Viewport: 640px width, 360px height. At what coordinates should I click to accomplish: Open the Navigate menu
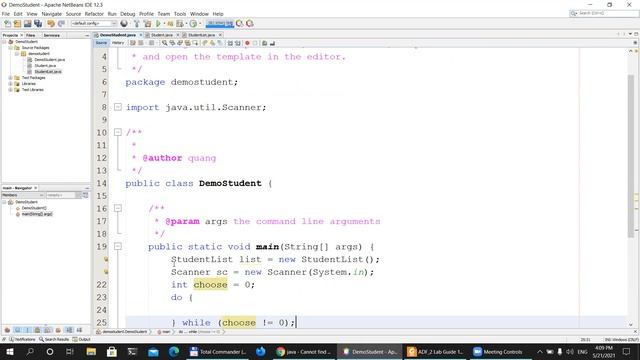[51, 14]
